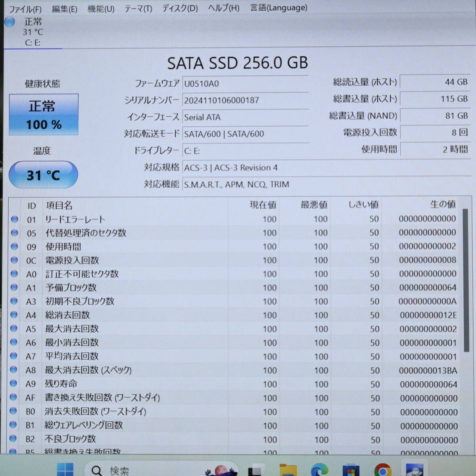The width and height of the screenshot is (476, 476).
Task: Click the NAND writes value 81 GB
Action: [x=435, y=115]
